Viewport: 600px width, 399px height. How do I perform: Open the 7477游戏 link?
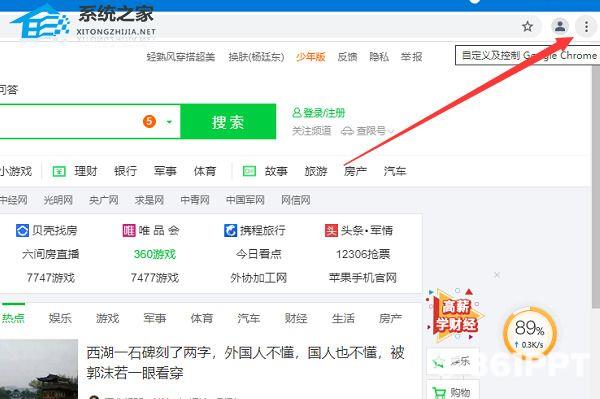155,278
